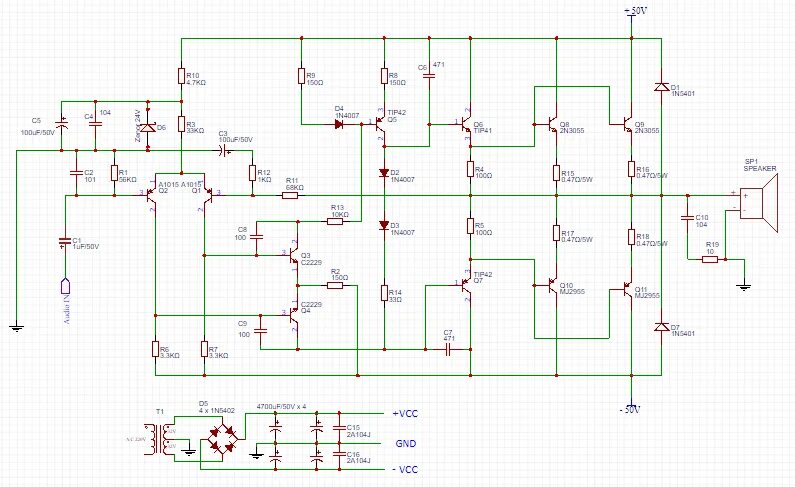Screen dimensions: 795x487
Task: Select the +50V rail label
Action: [636, 10]
